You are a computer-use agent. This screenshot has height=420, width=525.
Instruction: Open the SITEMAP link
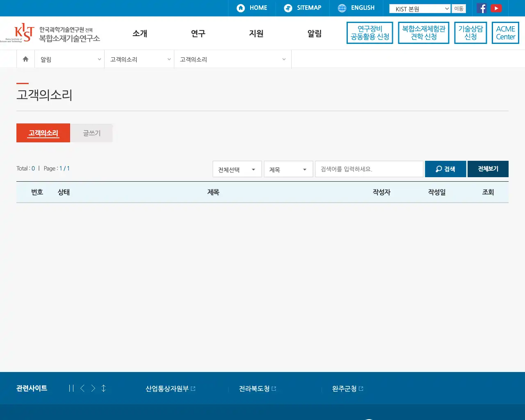click(x=303, y=8)
